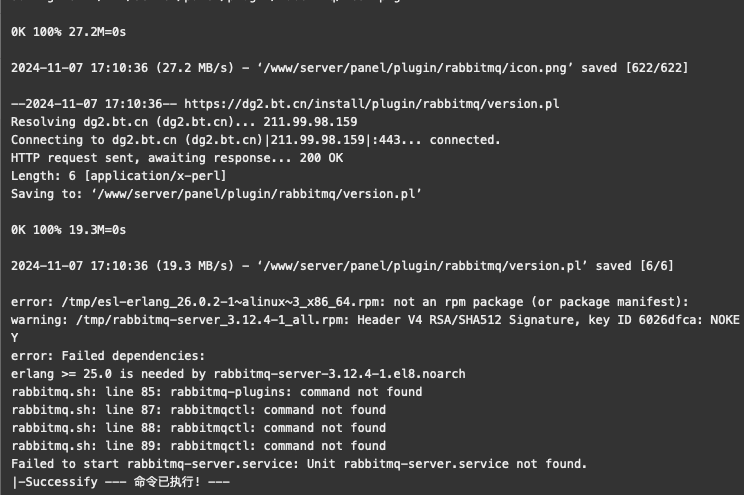The width and height of the screenshot is (744, 495).
Task: Click the 'Failed to start rabbitmq-server.service' line
Action: (299, 464)
